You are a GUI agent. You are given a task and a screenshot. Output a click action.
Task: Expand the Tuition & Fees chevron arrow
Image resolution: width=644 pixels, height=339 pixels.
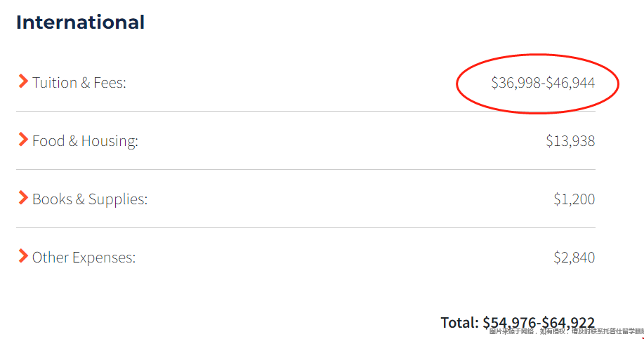coord(23,81)
